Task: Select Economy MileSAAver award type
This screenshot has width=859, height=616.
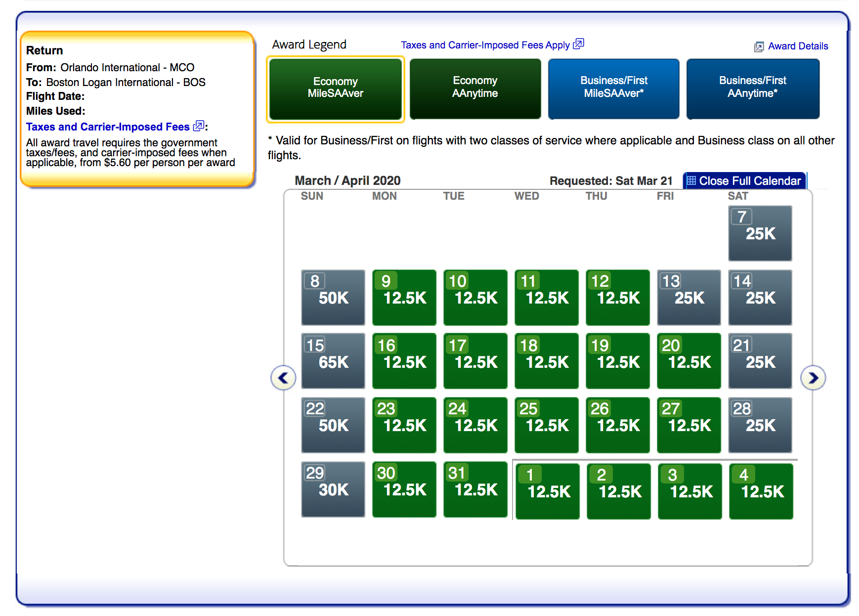Action: 335,88
